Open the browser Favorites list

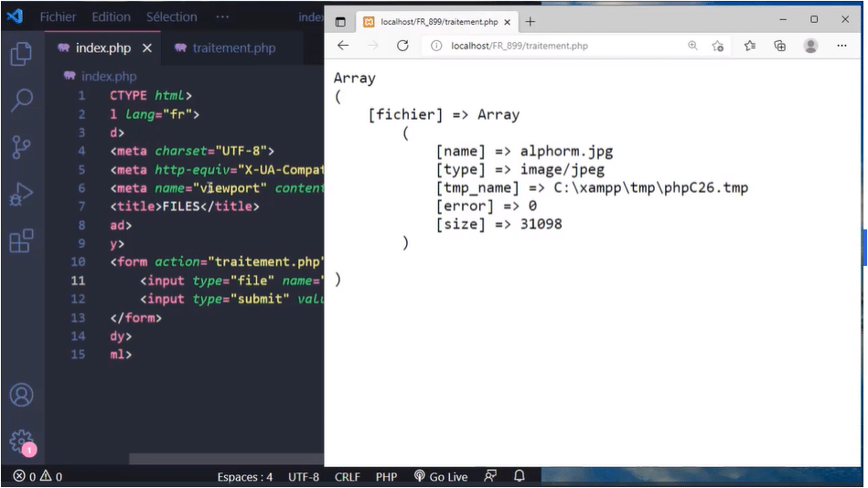[x=750, y=46]
